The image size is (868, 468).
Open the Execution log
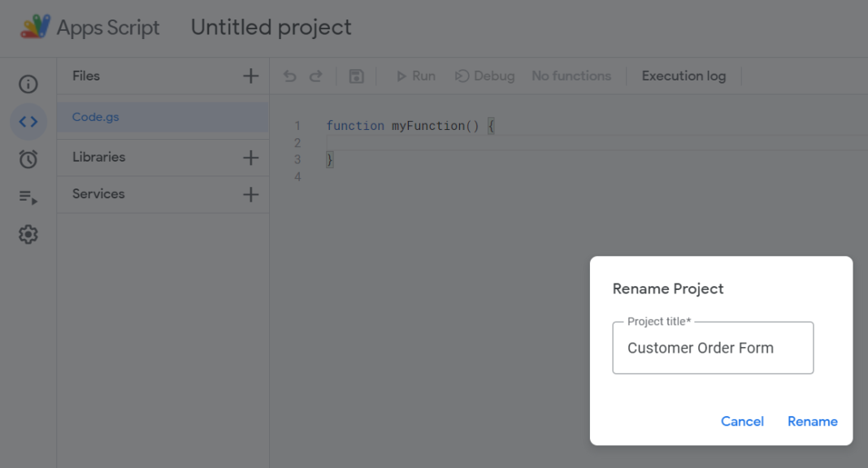(x=684, y=76)
